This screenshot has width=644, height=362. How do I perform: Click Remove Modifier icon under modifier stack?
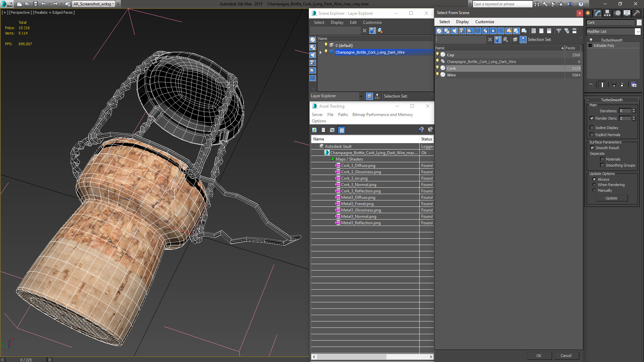tap(622, 85)
